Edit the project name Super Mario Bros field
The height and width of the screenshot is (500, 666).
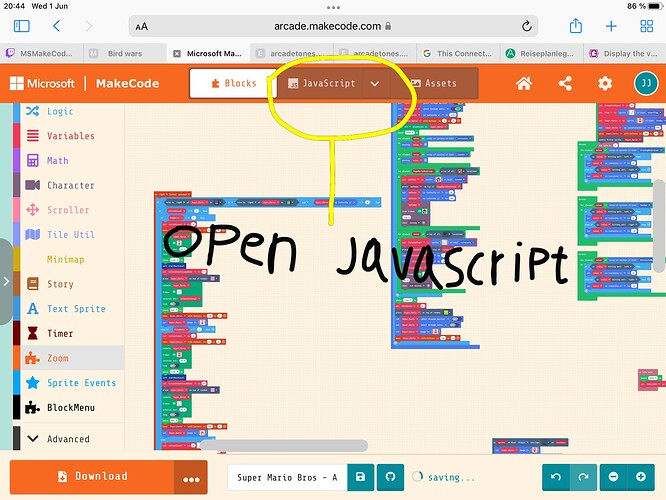[x=288, y=477]
